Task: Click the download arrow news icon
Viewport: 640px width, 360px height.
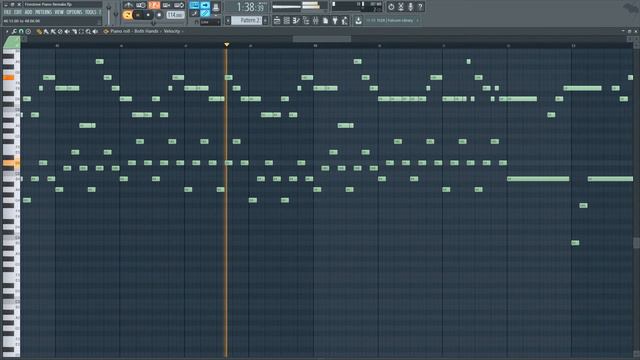Action: click(x=358, y=20)
